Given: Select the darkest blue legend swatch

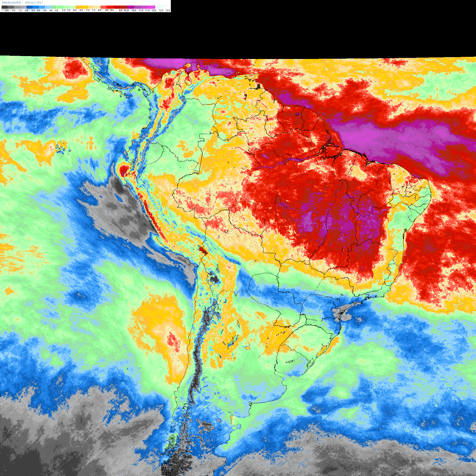Looking at the screenshot, I should click(x=29, y=7).
